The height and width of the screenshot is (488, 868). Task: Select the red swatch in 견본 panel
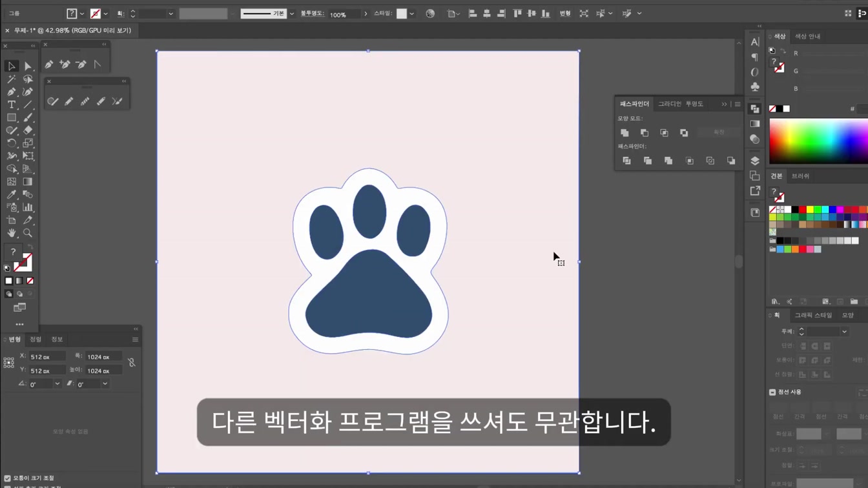803,210
